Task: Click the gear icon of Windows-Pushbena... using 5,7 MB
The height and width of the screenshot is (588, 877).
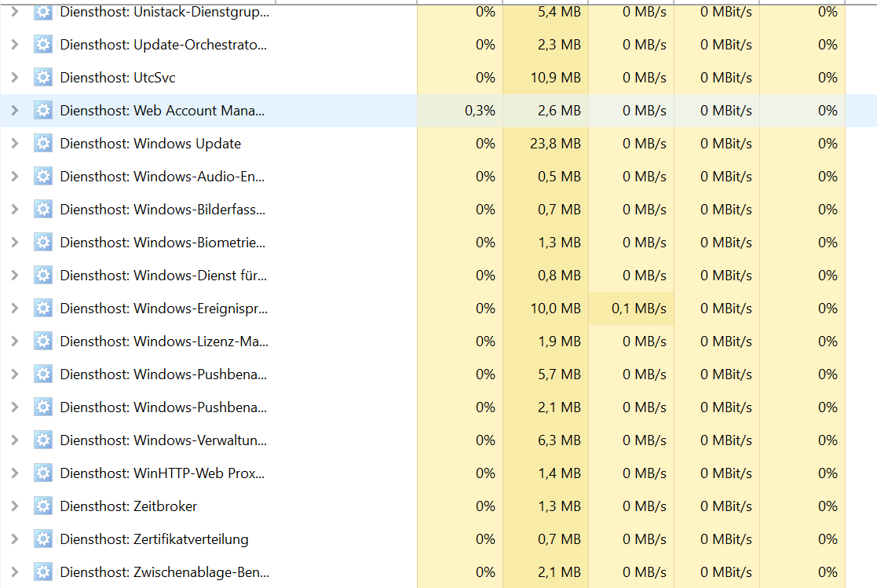Action: coord(43,374)
